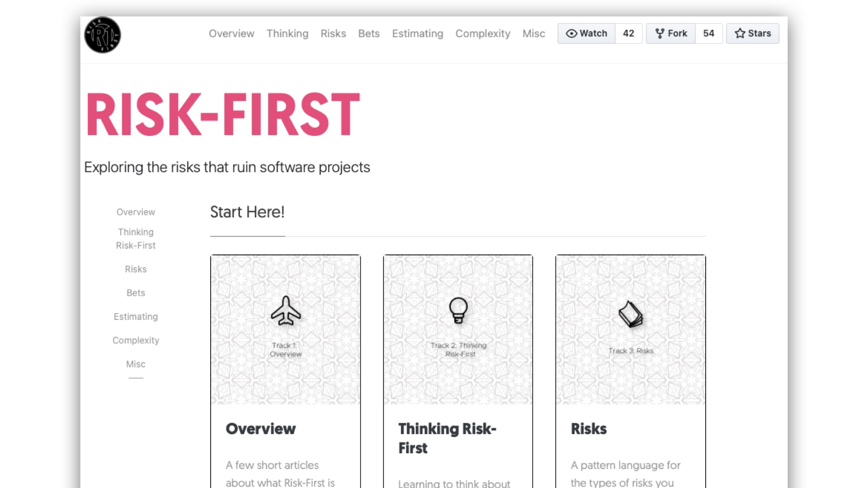Click 'A few short articles' description text
Screen dimensions: 868x488
tap(272, 465)
